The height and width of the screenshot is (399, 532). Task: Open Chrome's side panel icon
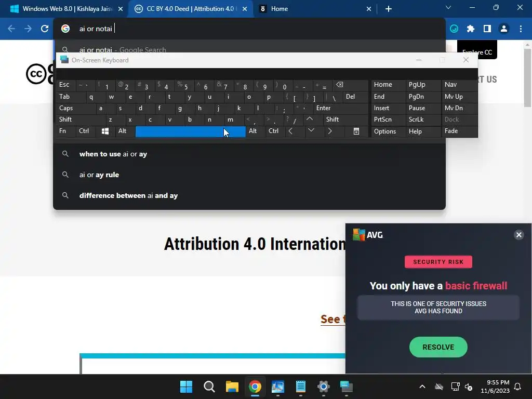tap(487, 29)
